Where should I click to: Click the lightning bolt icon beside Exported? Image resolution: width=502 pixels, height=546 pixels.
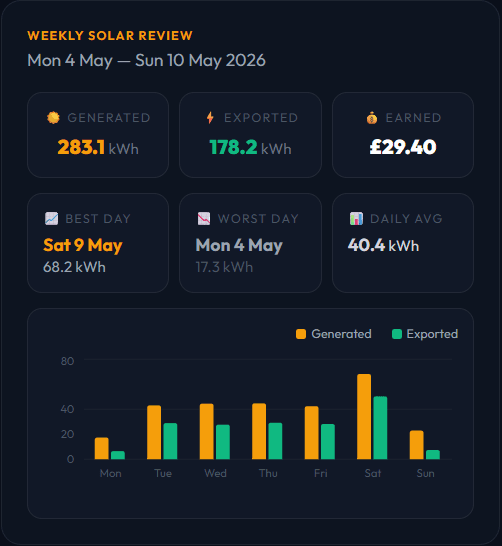coord(210,118)
